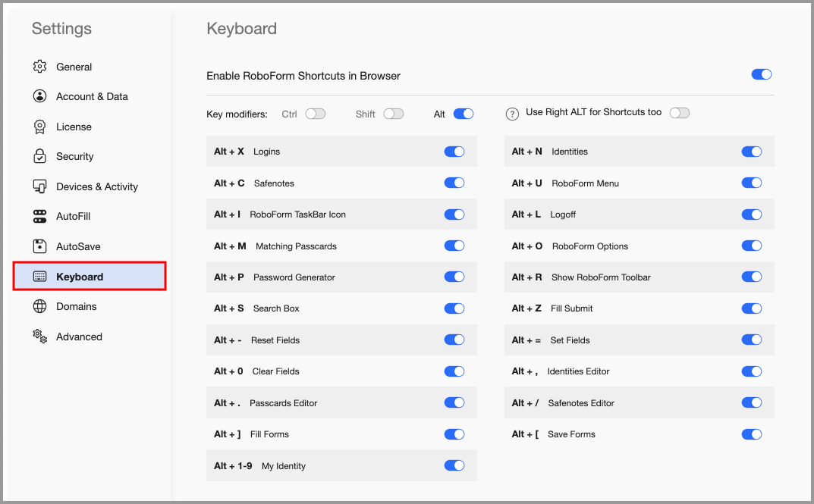This screenshot has height=504, width=814.
Task: Select the Keyboard settings item
Action: pos(90,277)
